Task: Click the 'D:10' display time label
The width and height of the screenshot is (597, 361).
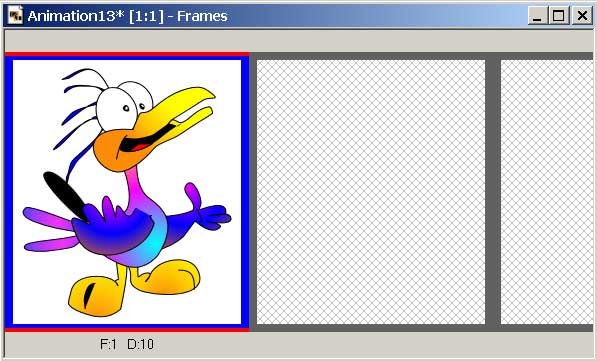Action: [140, 344]
